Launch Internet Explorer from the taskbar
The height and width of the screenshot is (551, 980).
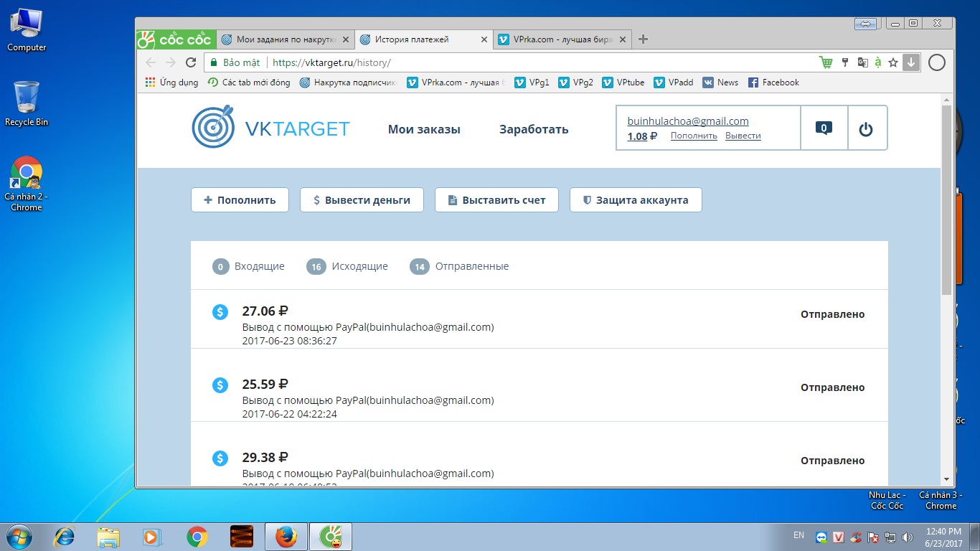[65, 537]
